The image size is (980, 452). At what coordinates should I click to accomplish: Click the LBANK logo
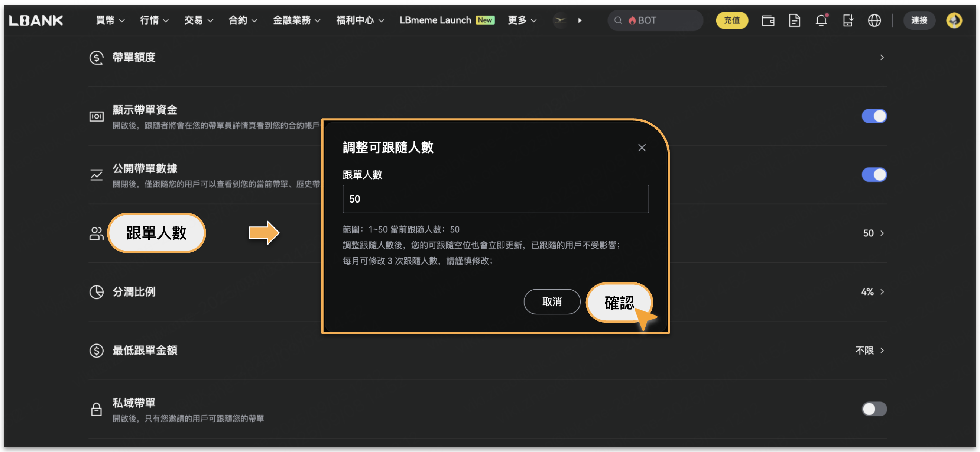tap(36, 20)
